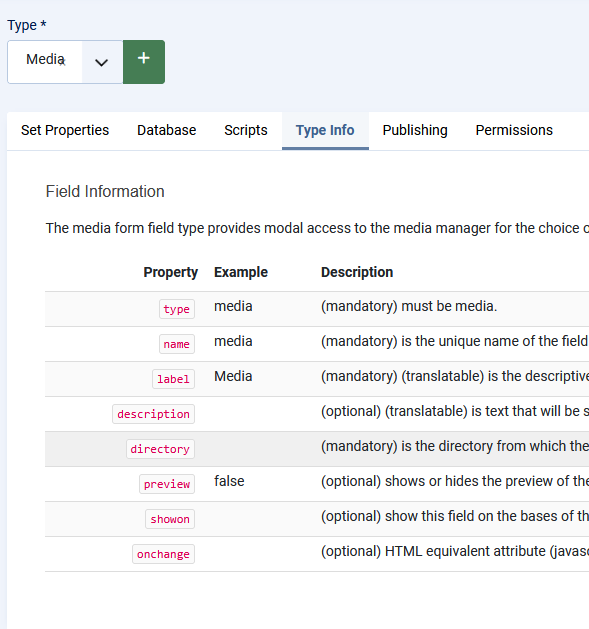
Task: Click 'media' example in the type row
Action: [x=233, y=306]
